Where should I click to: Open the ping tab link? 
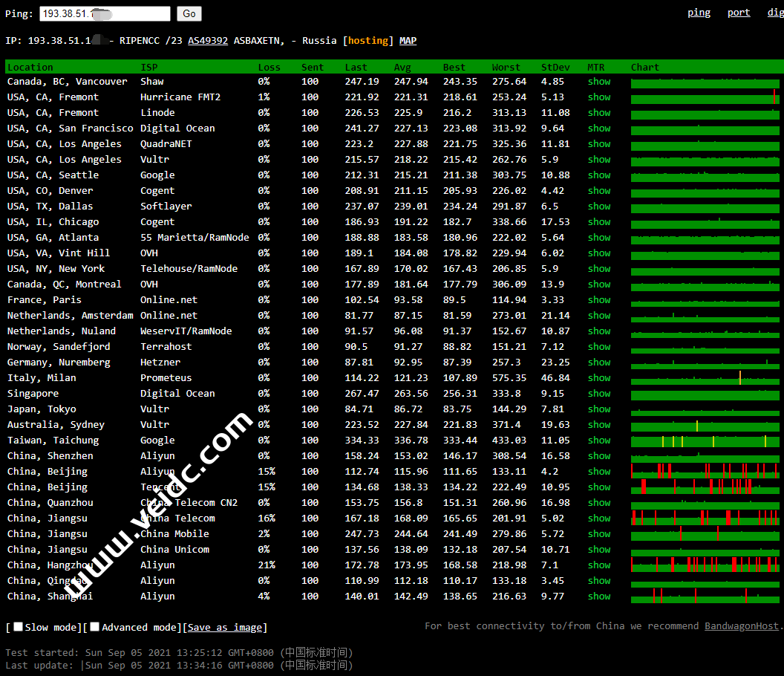pos(699,12)
